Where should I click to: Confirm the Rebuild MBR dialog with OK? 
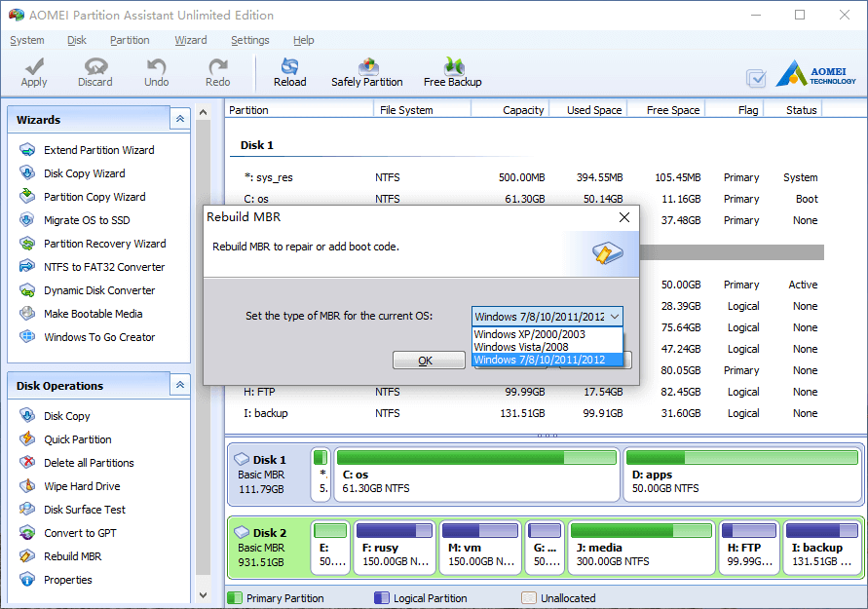pyautogui.click(x=429, y=361)
